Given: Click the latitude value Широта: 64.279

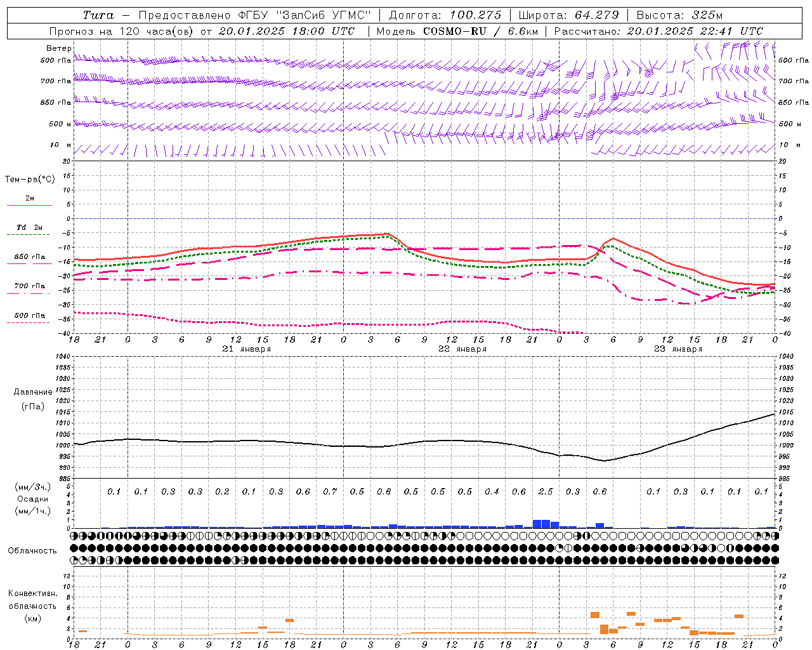Looking at the screenshot, I should [x=569, y=15].
